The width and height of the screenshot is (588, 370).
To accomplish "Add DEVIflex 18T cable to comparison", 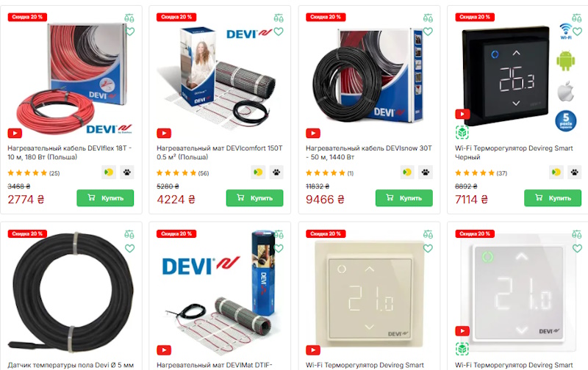I will (x=129, y=18).
